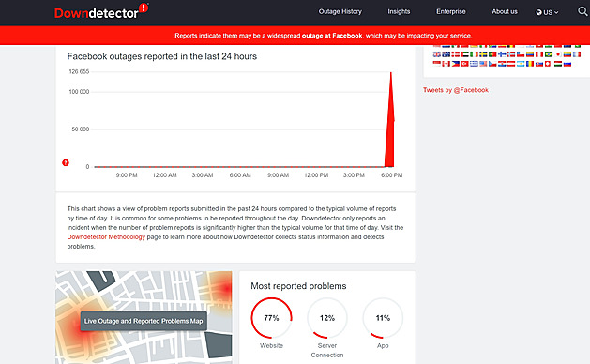Select the Argentina flag
The width and height of the screenshot is (590, 364).
click(521, 64)
